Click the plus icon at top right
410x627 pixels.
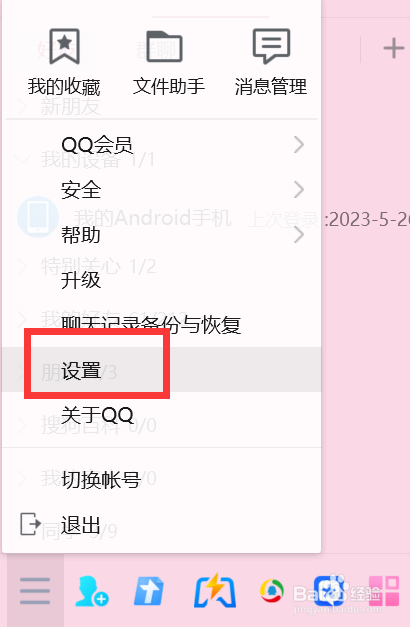[x=394, y=48]
